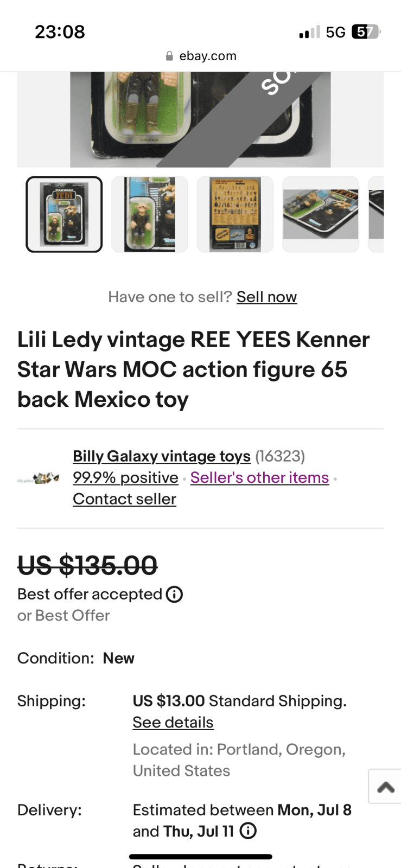
Task: Tap the delivery estimate info icon
Action: click(248, 831)
